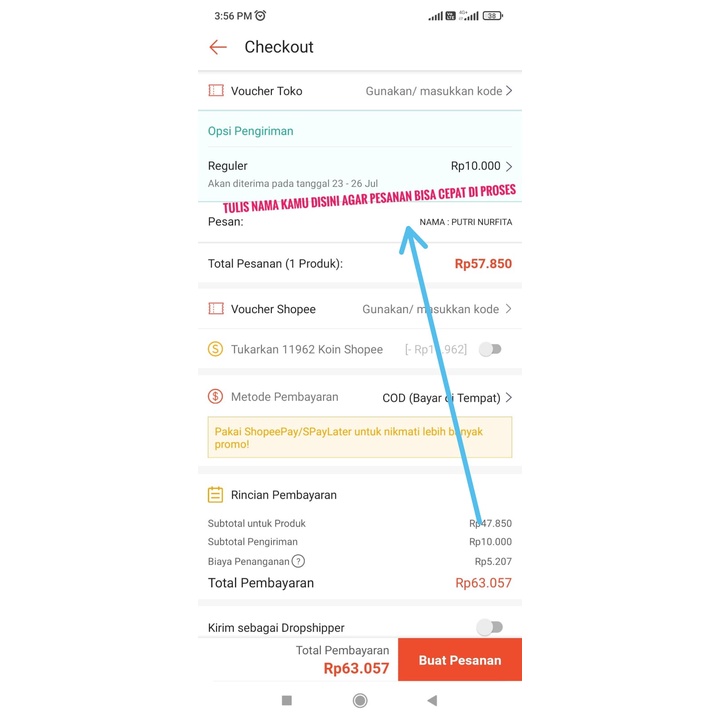Tap the Android recent apps square

[x=287, y=701]
